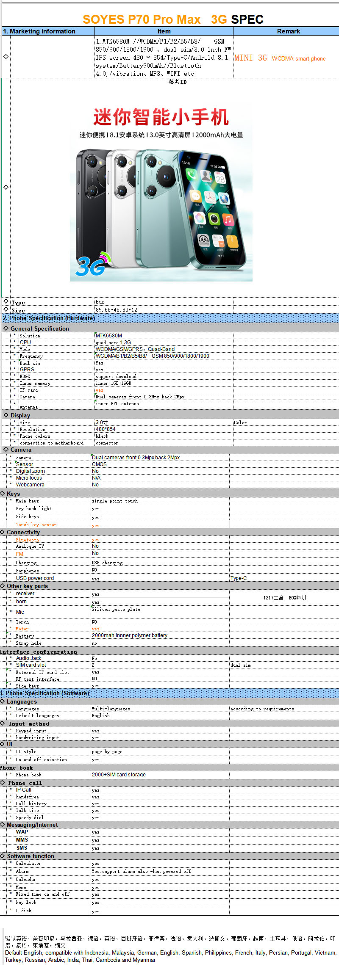Click the 'page by page' UI style cell
Viewport: 339px width, 980px height.
pyautogui.click(x=160, y=752)
